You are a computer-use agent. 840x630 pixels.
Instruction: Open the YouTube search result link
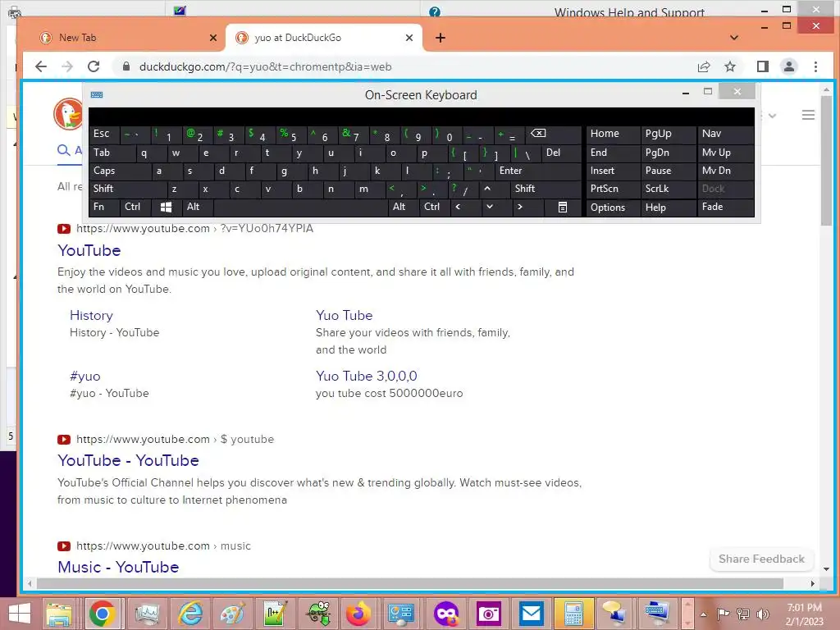point(89,250)
